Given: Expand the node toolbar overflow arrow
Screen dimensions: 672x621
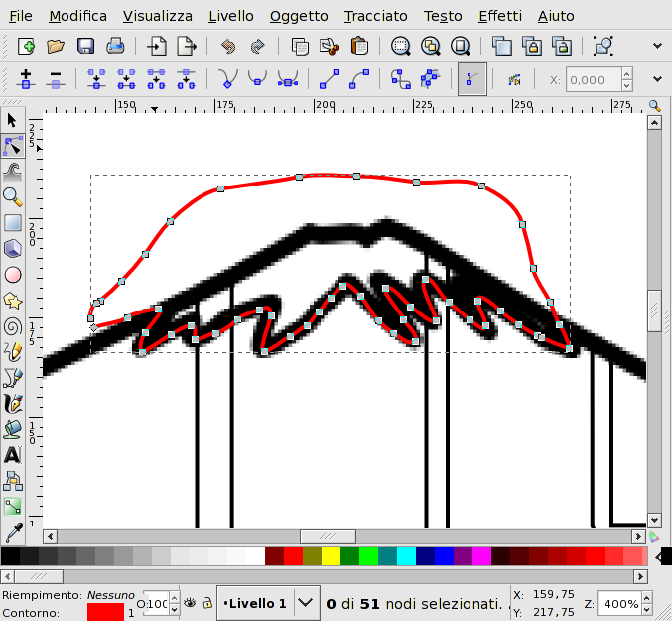Looking at the screenshot, I should tap(657, 79).
